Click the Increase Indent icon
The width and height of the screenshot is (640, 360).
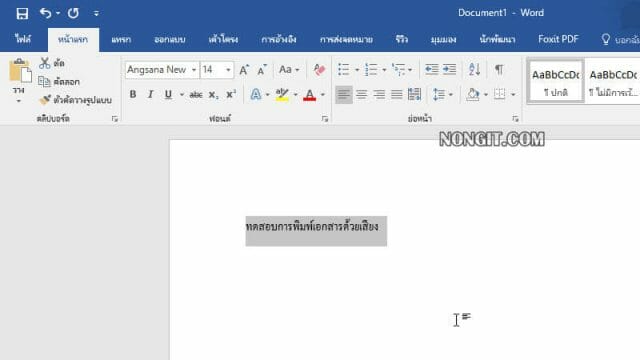[x=449, y=69]
